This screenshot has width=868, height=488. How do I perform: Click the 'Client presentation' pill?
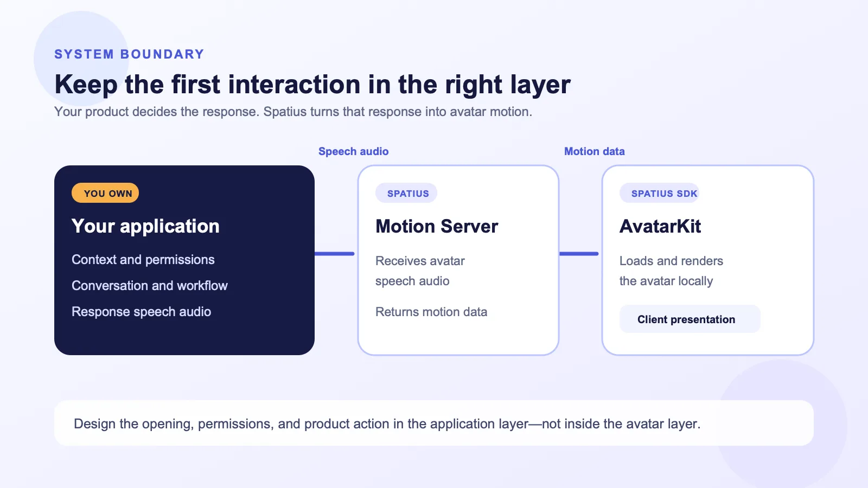pos(690,319)
